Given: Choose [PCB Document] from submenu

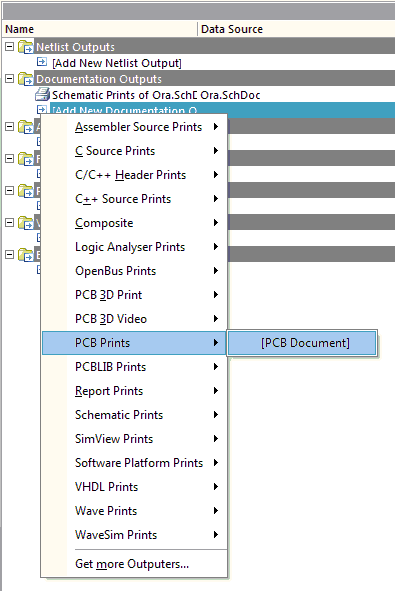Looking at the screenshot, I should (x=302, y=343).
